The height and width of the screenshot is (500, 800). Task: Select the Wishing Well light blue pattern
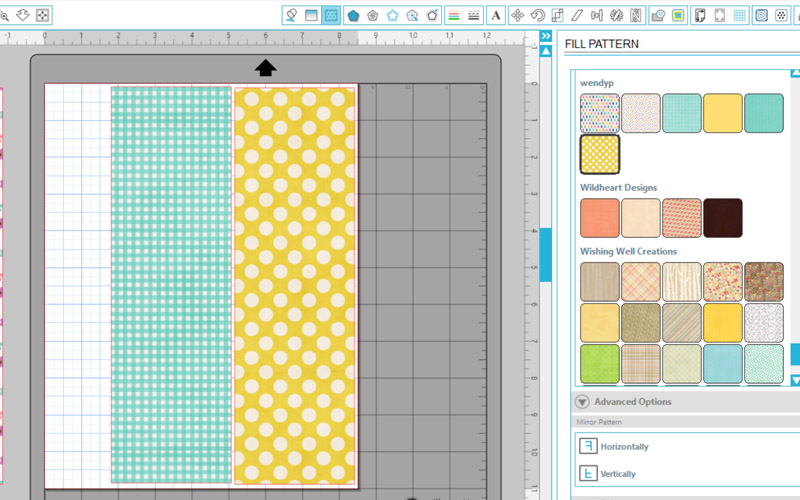(x=722, y=364)
